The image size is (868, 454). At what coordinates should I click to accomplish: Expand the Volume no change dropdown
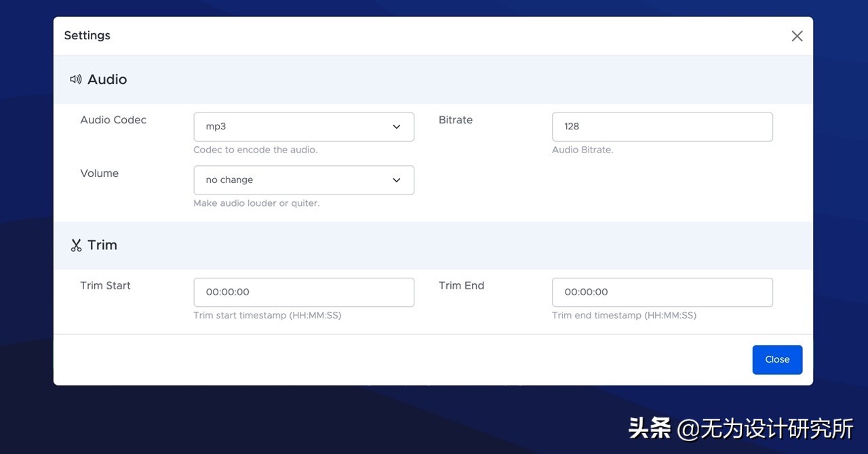point(303,180)
